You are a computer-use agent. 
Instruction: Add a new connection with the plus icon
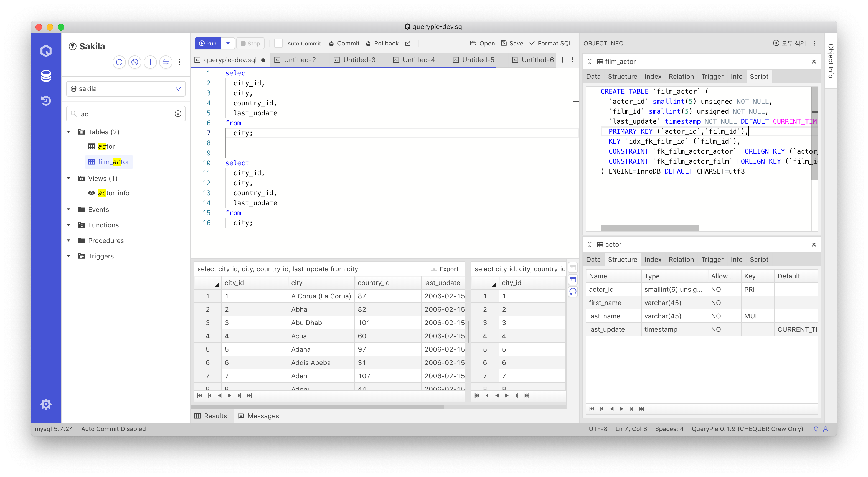[150, 62]
